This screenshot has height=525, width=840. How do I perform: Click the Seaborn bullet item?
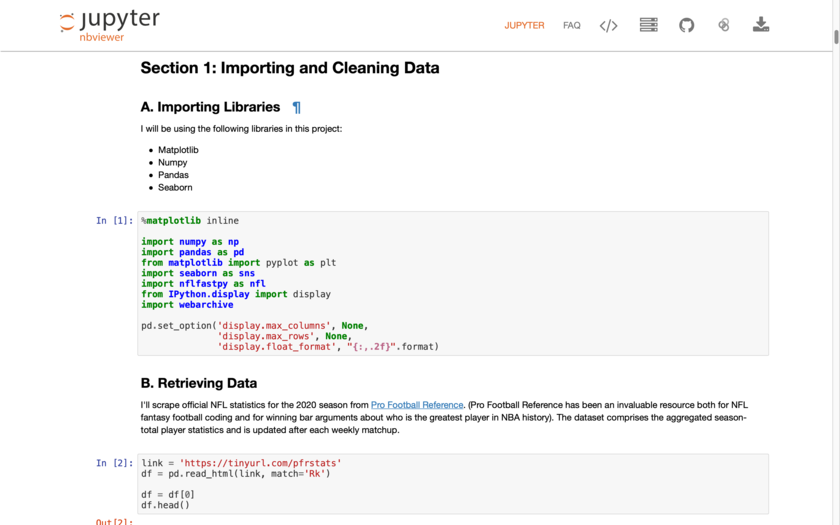175,188
